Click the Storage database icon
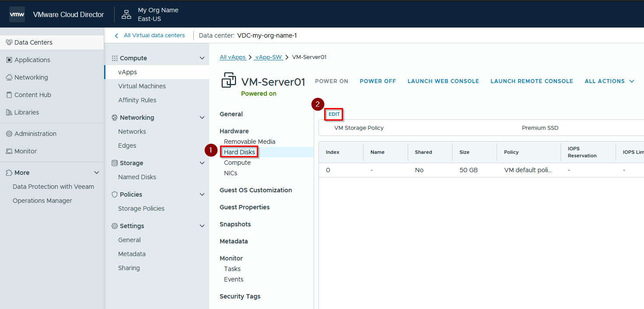The width and height of the screenshot is (644, 309). (115, 163)
